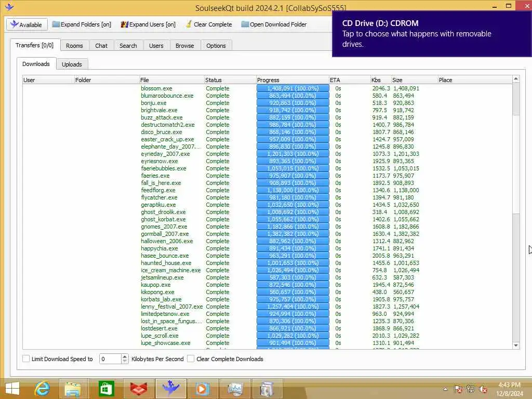The width and height of the screenshot is (532, 399).
Task: Click the SoulseekQt bird taskbar icon
Action: (170, 389)
